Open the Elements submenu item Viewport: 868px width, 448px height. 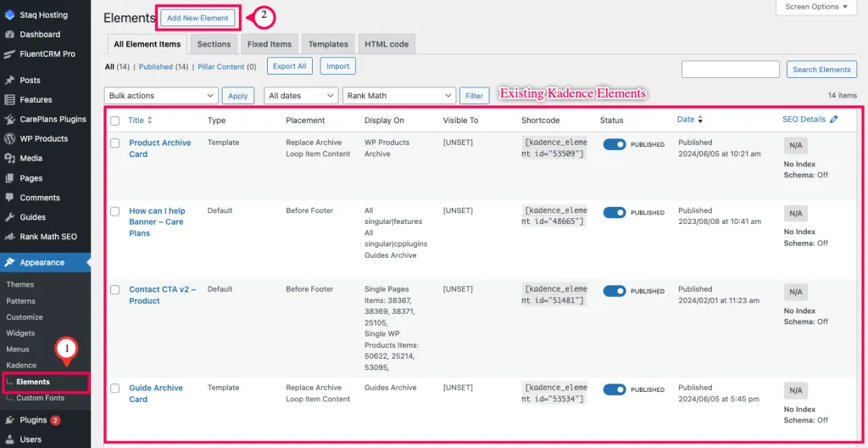pyautogui.click(x=33, y=382)
